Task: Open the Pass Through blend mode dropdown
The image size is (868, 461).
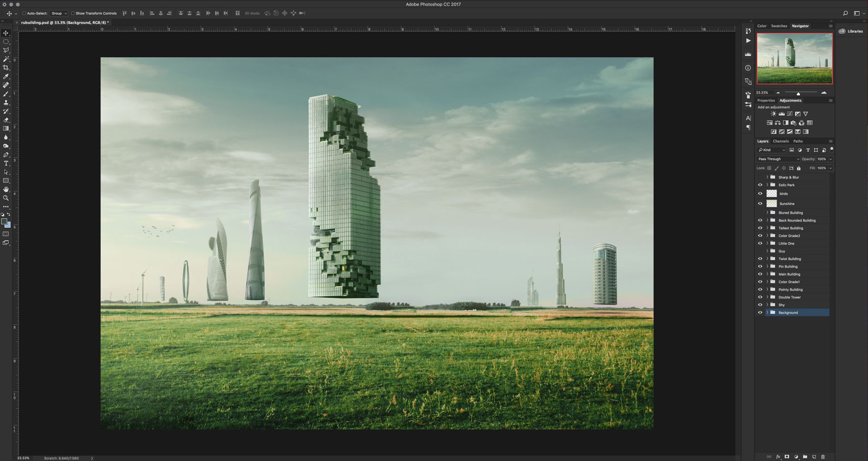Action: click(778, 159)
